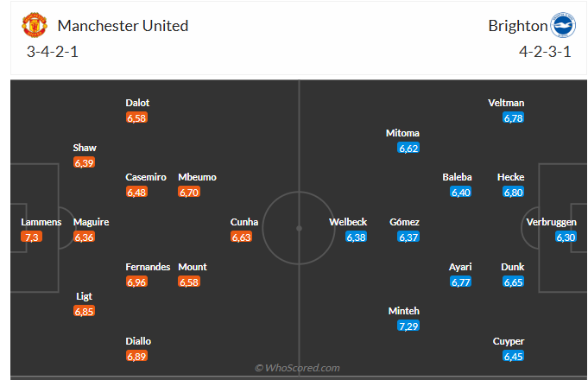The width and height of the screenshot is (588, 380).
Task: Click Lammens' 7.3 rating badge
Action: click(x=33, y=237)
